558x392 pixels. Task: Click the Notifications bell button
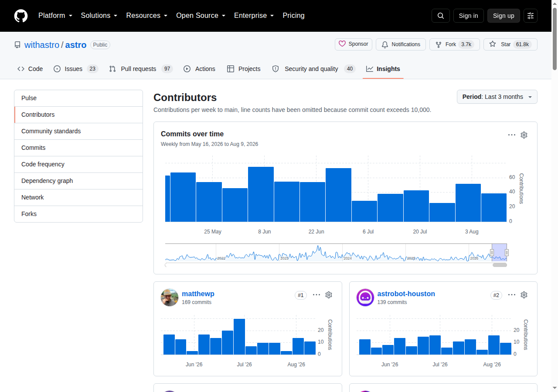(401, 44)
